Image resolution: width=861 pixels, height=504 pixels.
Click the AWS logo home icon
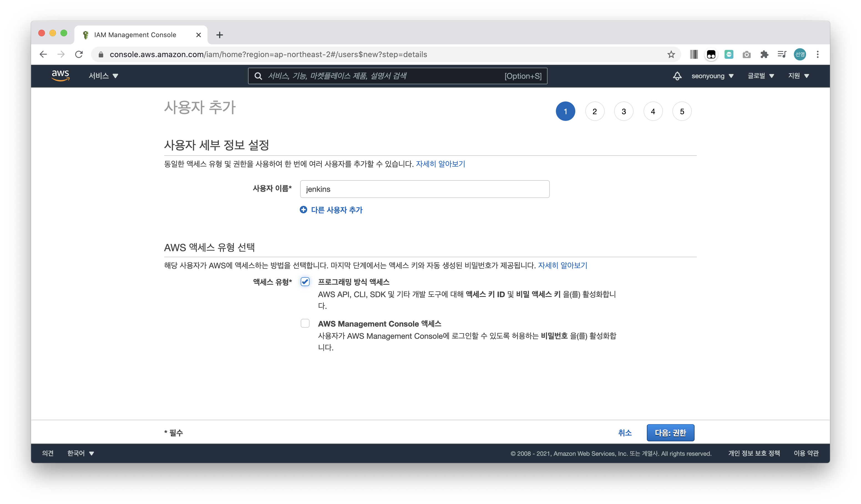click(x=60, y=75)
